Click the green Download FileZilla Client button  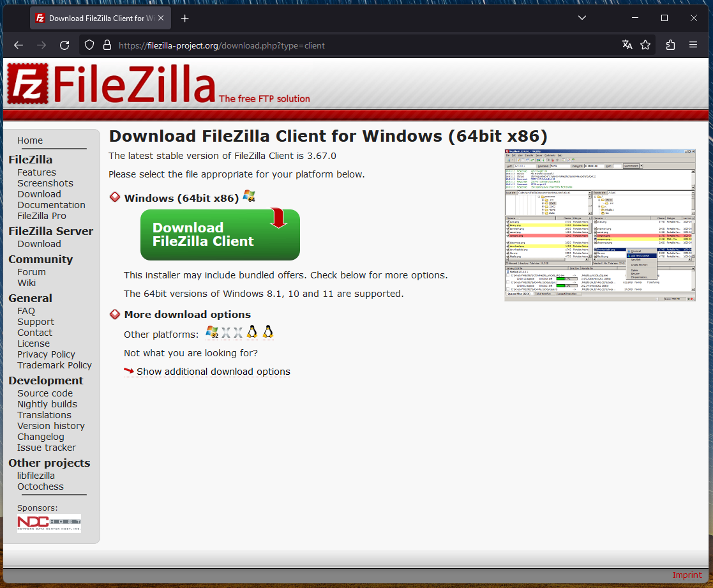click(x=220, y=235)
